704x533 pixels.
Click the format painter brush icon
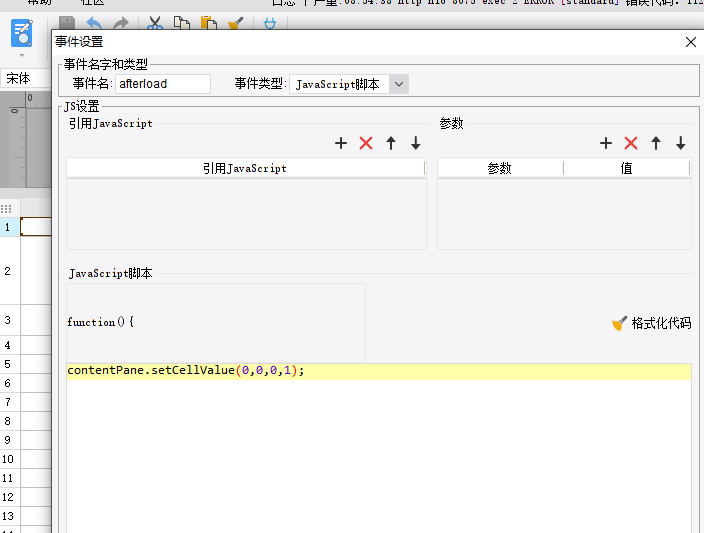pos(236,23)
